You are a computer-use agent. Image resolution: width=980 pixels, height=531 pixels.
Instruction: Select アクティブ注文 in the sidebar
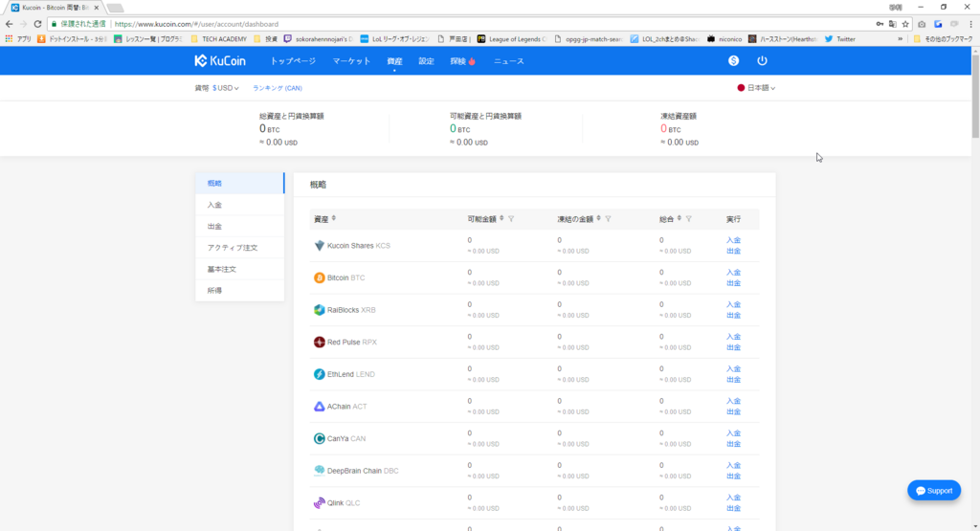click(x=239, y=248)
